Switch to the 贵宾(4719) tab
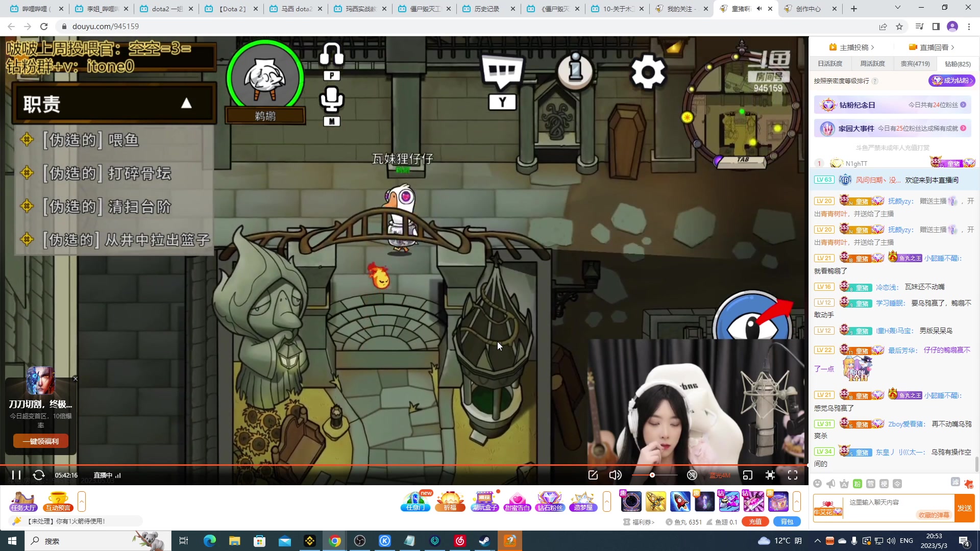This screenshot has height=551, width=980. pos(915,64)
